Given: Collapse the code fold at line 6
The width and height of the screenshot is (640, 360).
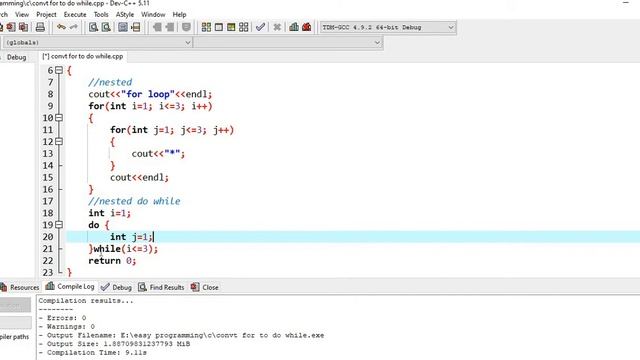Looking at the screenshot, I should (x=59, y=70).
